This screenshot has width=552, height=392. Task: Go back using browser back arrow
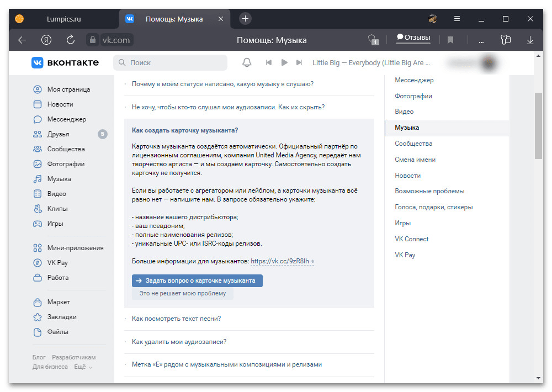pyautogui.click(x=22, y=40)
